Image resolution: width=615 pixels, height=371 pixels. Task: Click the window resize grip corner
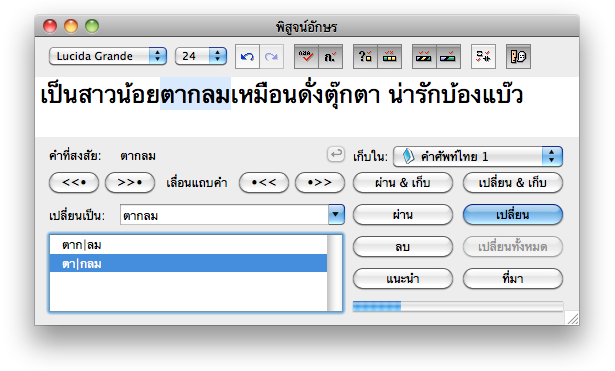pyautogui.click(x=573, y=318)
